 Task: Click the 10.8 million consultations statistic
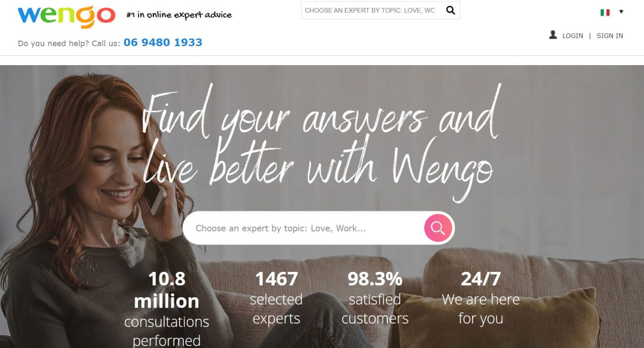tap(166, 309)
